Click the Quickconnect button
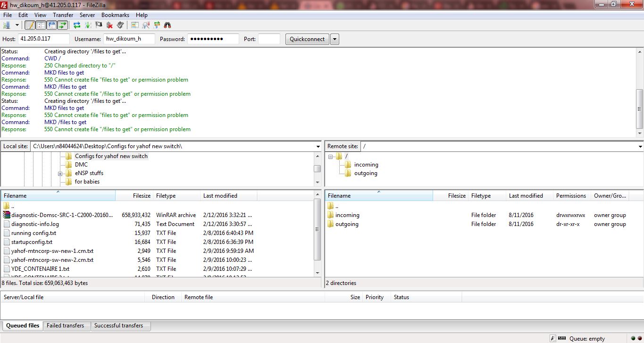Image resolution: width=644 pixels, height=343 pixels. pyautogui.click(x=308, y=39)
